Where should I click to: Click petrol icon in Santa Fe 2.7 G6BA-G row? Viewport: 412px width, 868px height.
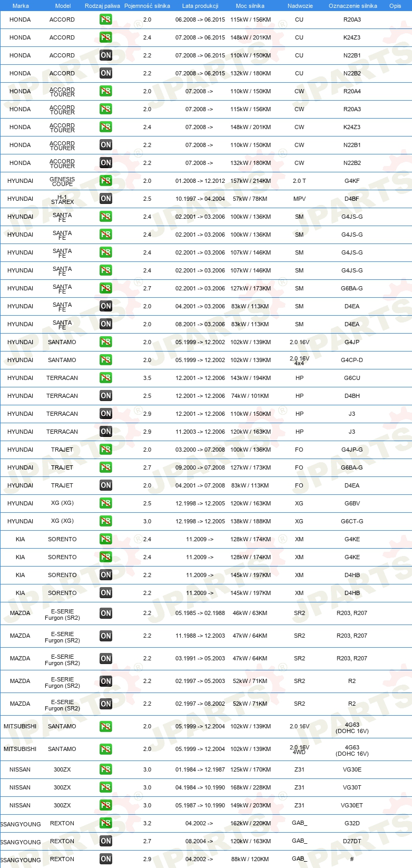[x=105, y=288]
